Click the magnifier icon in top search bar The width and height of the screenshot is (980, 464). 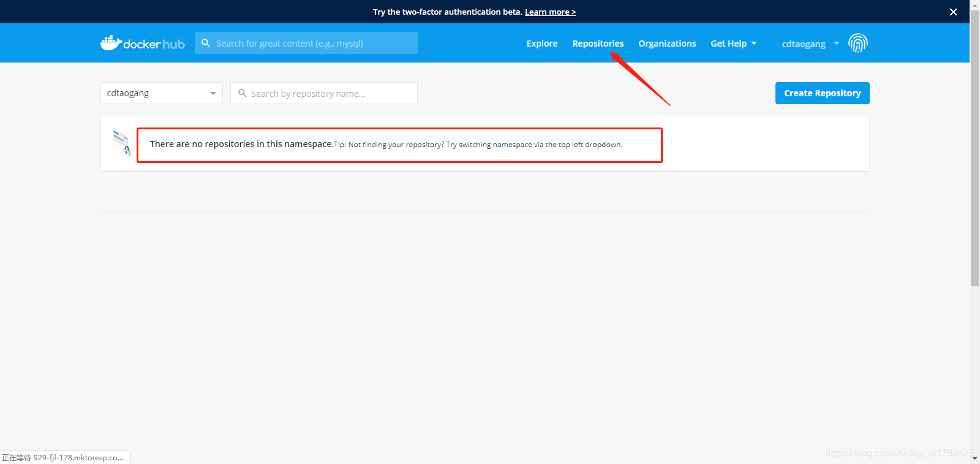click(x=206, y=43)
